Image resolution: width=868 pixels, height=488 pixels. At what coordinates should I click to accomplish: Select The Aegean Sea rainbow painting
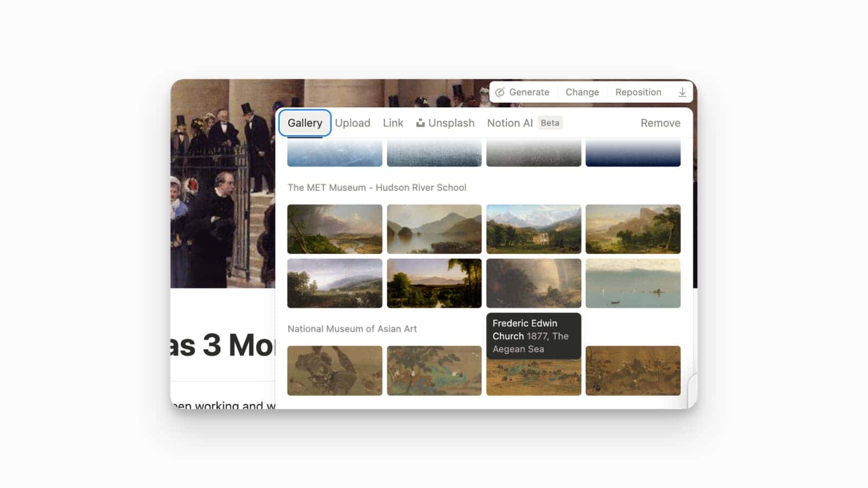tap(533, 283)
